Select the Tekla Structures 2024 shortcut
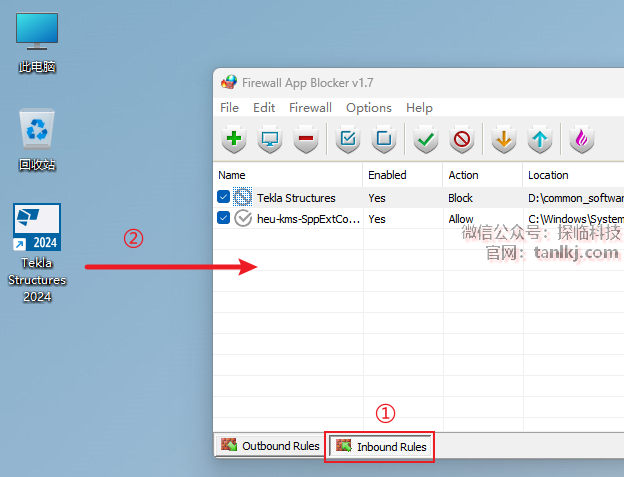624x477 pixels. (x=37, y=253)
